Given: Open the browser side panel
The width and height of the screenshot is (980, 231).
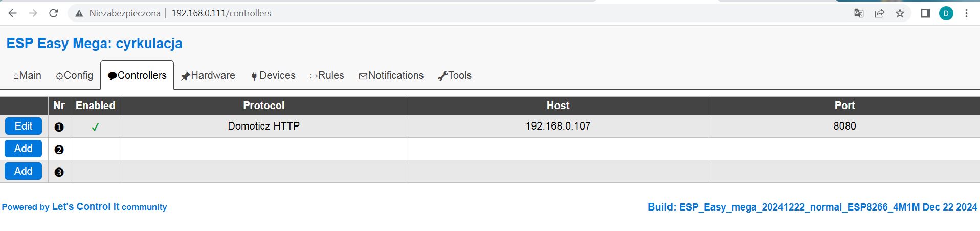Looking at the screenshot, I should point(925,13).
